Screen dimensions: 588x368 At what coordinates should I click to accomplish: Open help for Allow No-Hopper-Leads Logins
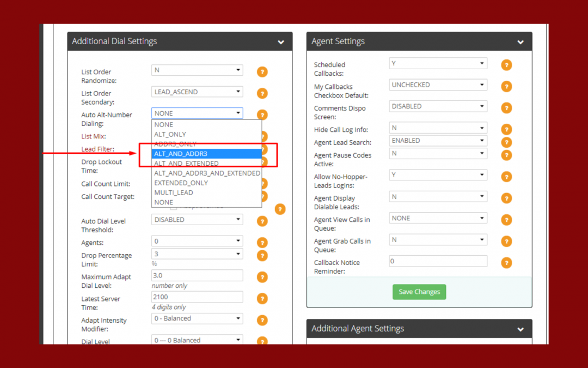506,177
